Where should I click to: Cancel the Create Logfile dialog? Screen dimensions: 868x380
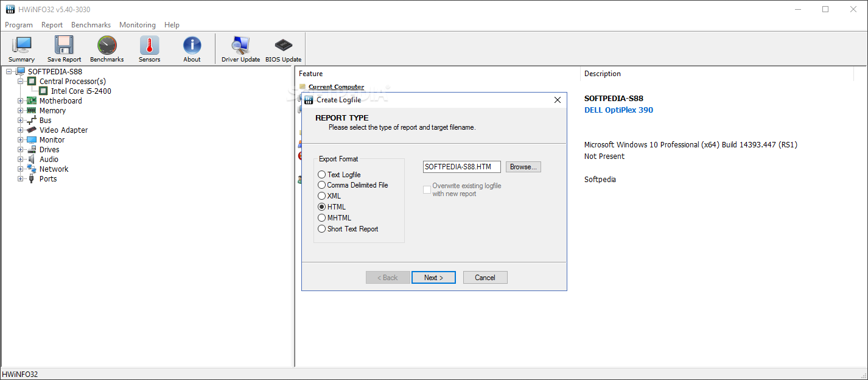tap(485, 278)
